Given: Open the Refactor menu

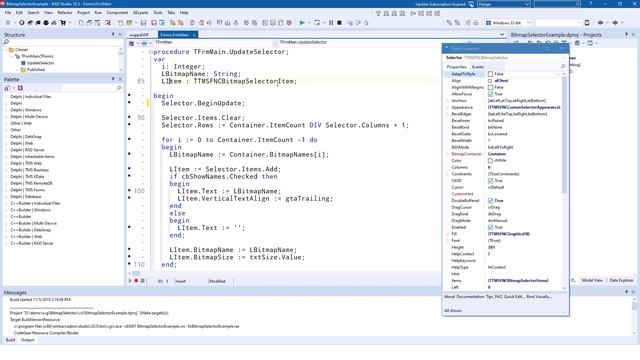Looking at the screenshot, I should [64, 13].
